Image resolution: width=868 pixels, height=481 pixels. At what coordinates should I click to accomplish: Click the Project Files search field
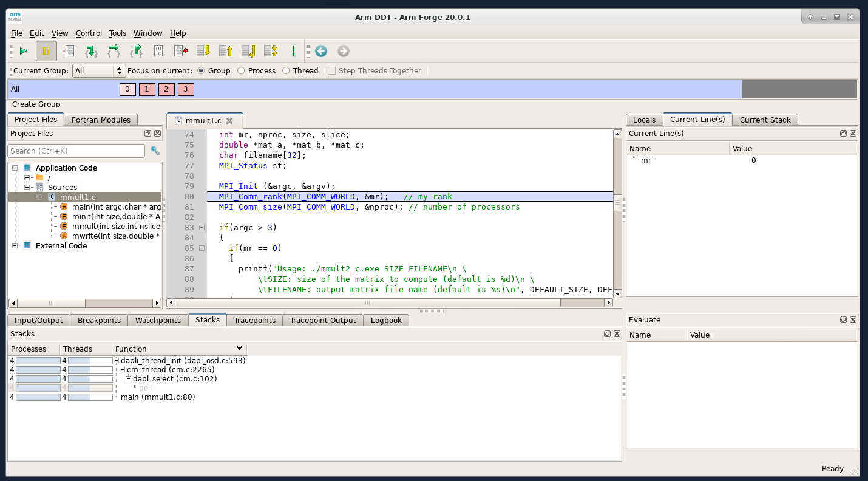(76, 151)
